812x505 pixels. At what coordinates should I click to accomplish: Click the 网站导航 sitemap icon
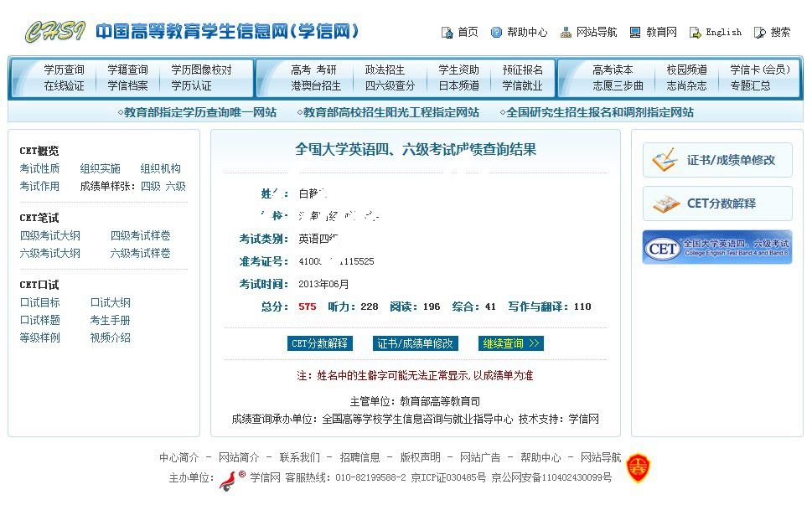tap(566, 33)
